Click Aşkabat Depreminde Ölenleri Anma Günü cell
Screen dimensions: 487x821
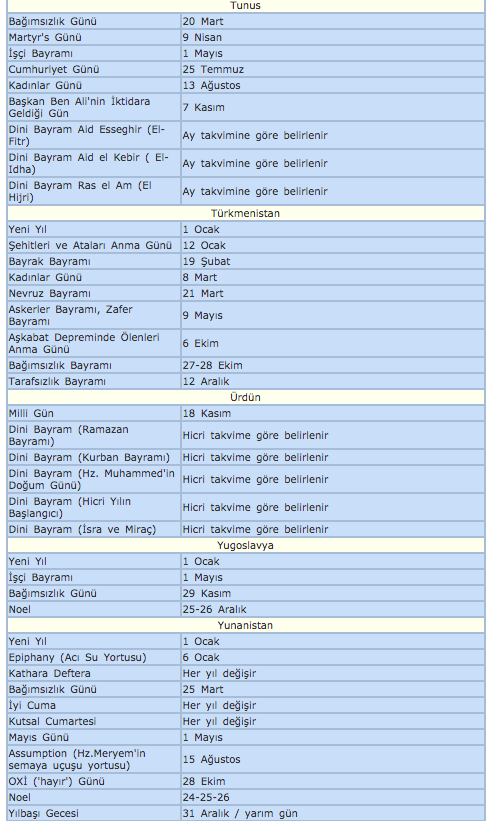[x=94, y=343]
